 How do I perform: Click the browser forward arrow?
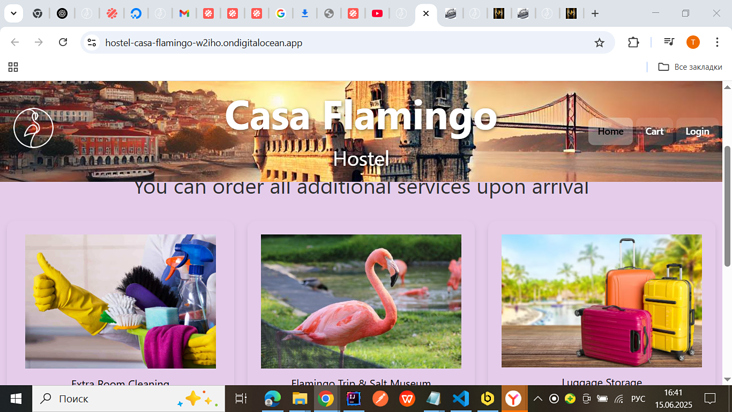pos(39,42)
